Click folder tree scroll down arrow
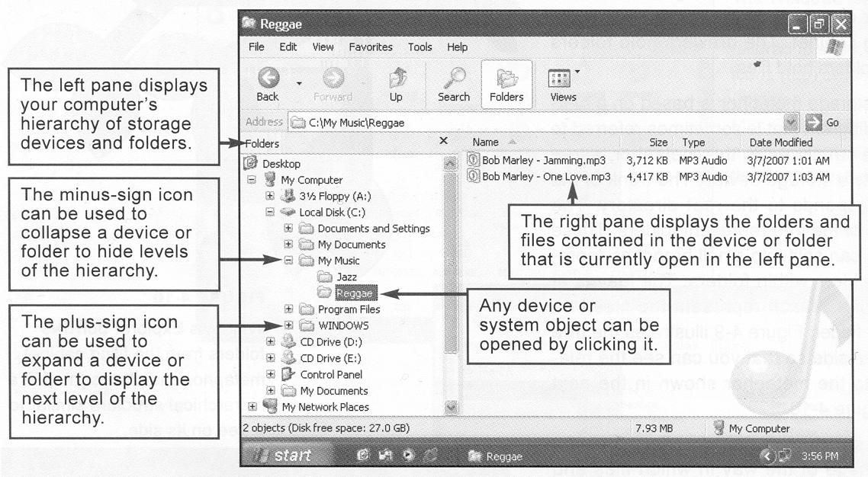 451,408
